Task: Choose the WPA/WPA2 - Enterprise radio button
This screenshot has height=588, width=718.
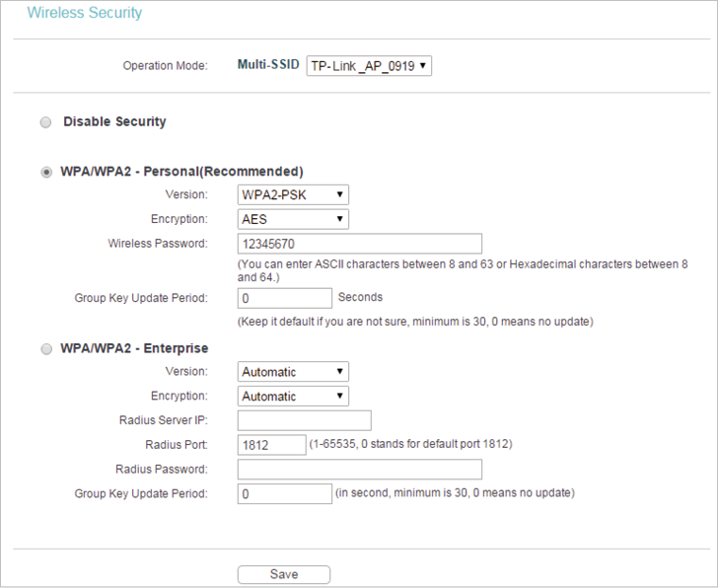Action: 46,349
